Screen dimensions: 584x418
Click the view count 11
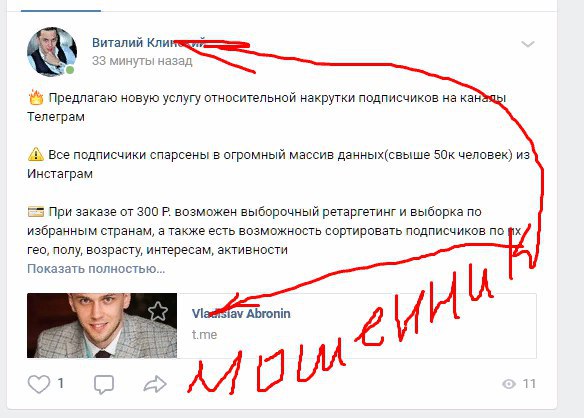click(x=529, y=384)
